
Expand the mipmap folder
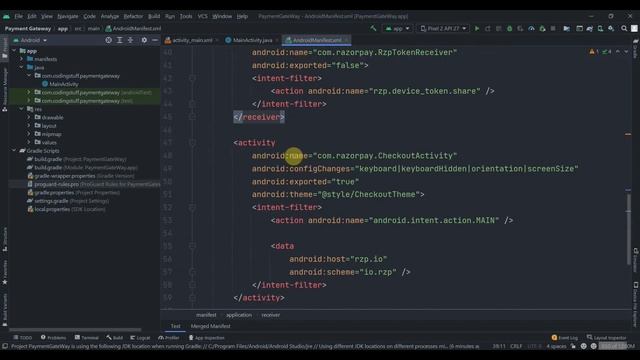click(x=29, y=134)
